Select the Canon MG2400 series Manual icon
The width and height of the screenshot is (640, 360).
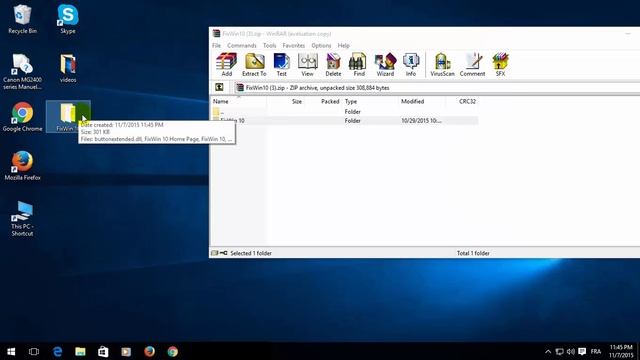[x=22, y=71]
